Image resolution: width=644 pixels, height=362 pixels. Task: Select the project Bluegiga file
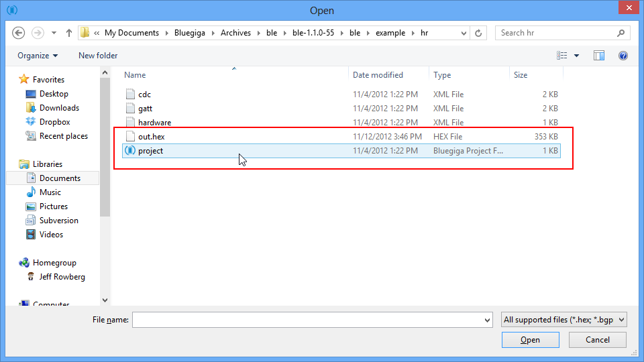point(341,151)
